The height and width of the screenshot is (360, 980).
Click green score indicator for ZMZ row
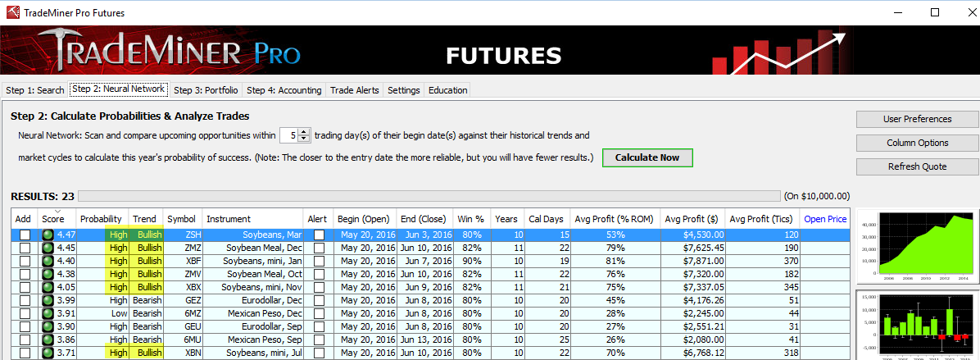point(48,248)
